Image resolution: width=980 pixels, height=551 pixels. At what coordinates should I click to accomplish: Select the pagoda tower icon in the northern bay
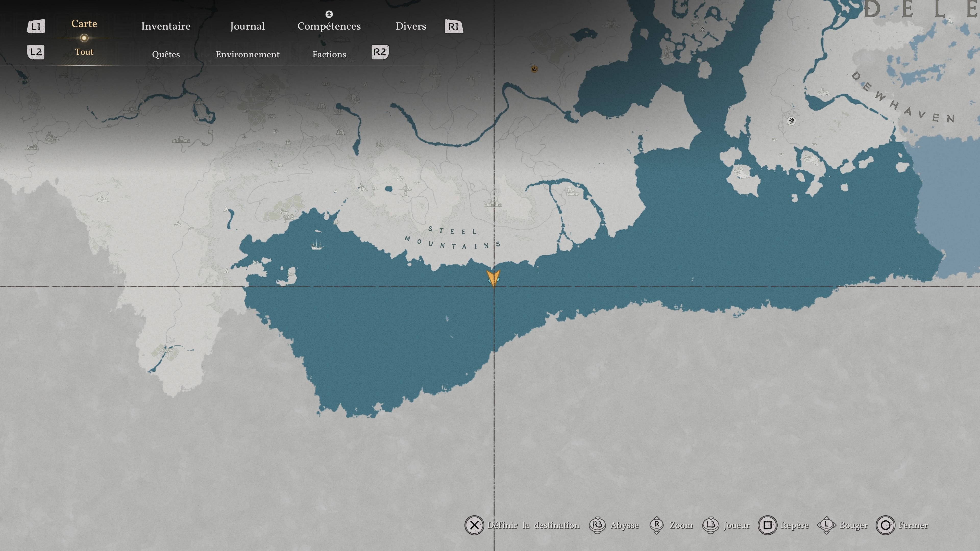tap(667, 52)
